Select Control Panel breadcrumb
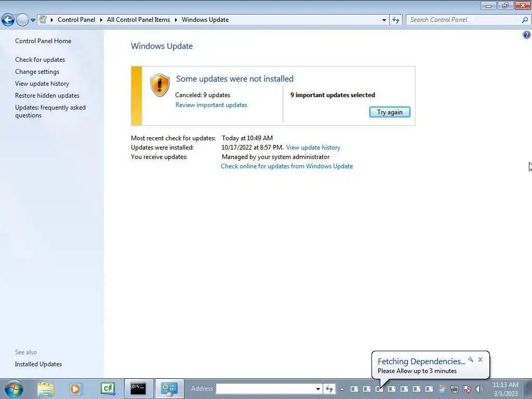Image resolution: width=532 pixels, height=399 pixels. [76, 20]
